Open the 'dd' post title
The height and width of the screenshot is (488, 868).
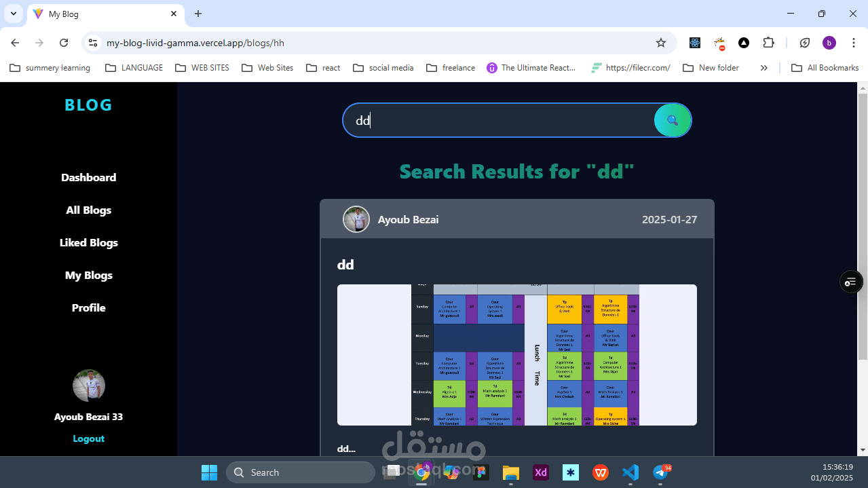[345, 265]
